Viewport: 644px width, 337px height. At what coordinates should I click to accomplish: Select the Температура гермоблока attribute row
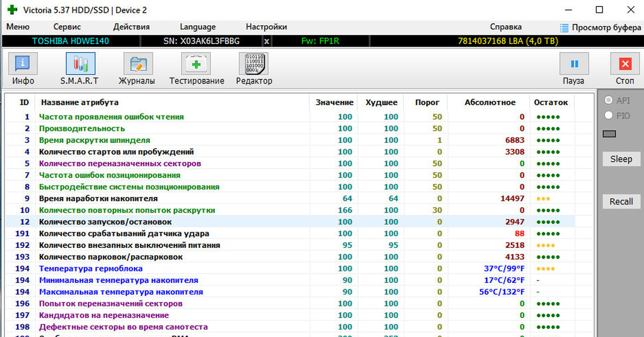tap(91, 268)
